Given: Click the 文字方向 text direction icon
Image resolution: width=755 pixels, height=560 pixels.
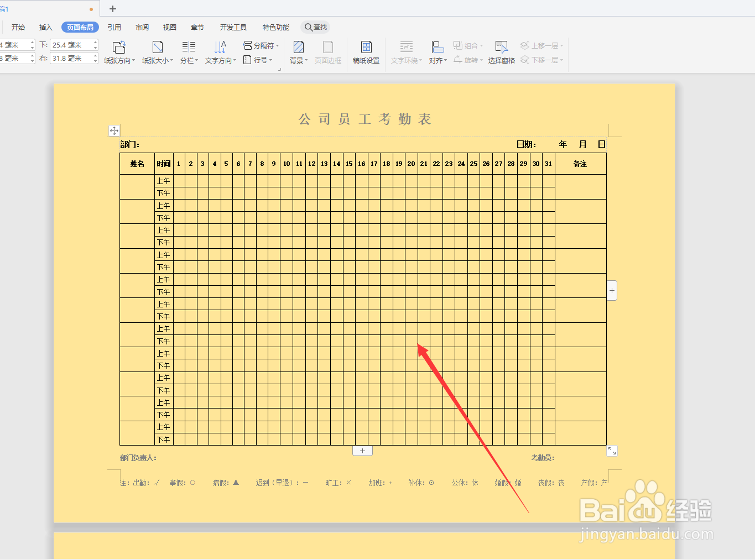Looking at the screenshot, I should [x=220, y=48].
